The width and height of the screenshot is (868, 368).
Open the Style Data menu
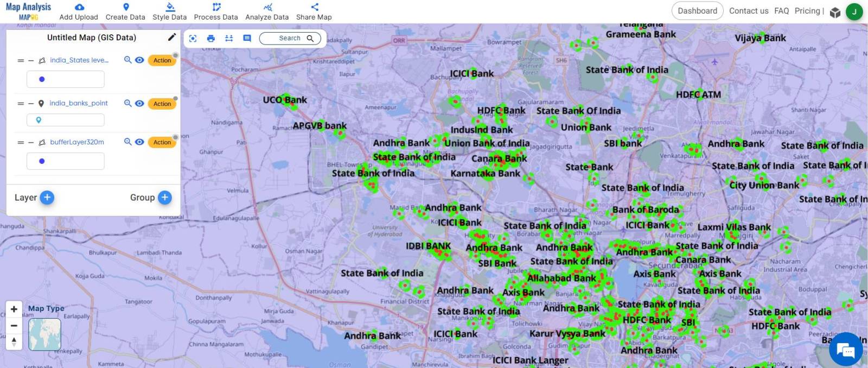(169, 11)
